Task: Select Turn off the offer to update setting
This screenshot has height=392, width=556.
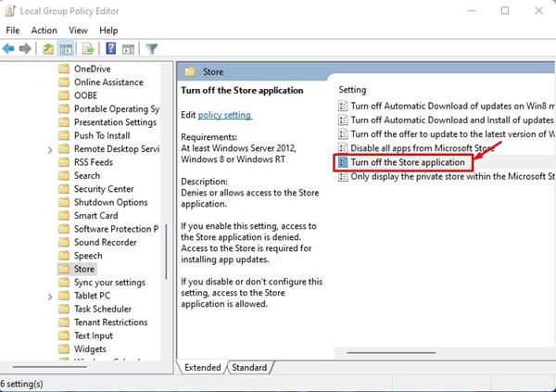Action: pos(453,134)
